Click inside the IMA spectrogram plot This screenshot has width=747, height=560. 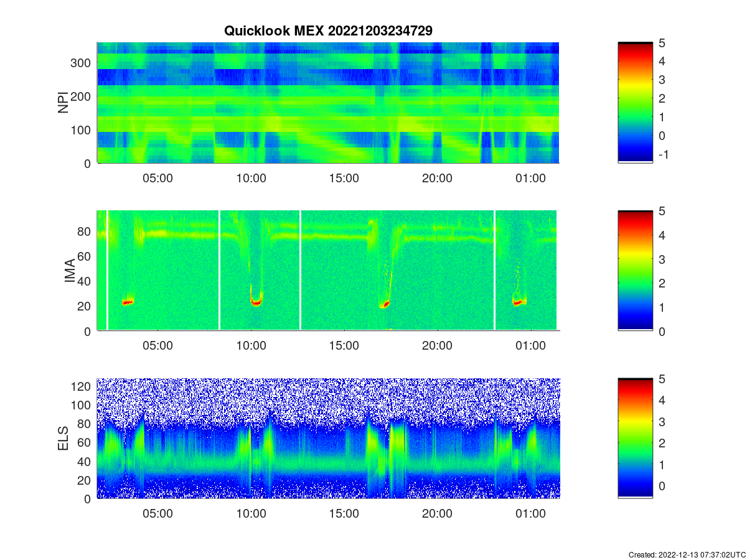pyautogui.click(x=328, y=271)
